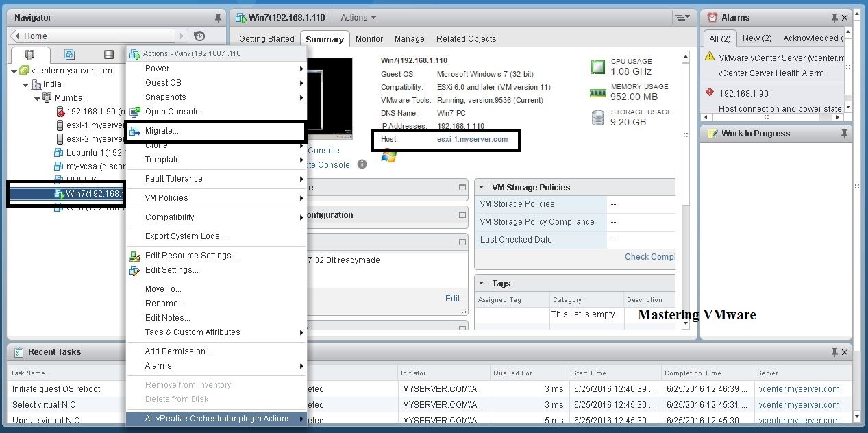Collapse the India datacenter node
Viewport: 868px width, 433px height.
click(26, 84)
